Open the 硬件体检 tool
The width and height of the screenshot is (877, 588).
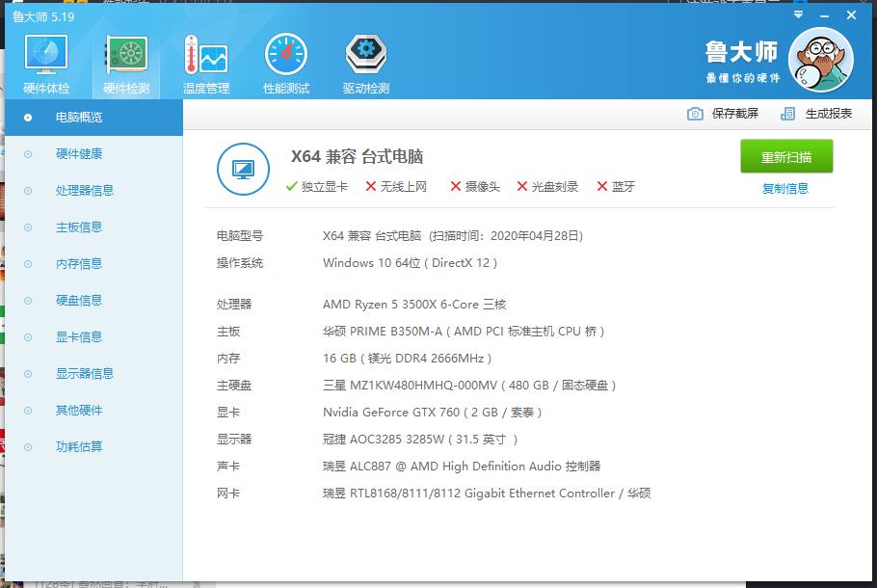[44, 60]
